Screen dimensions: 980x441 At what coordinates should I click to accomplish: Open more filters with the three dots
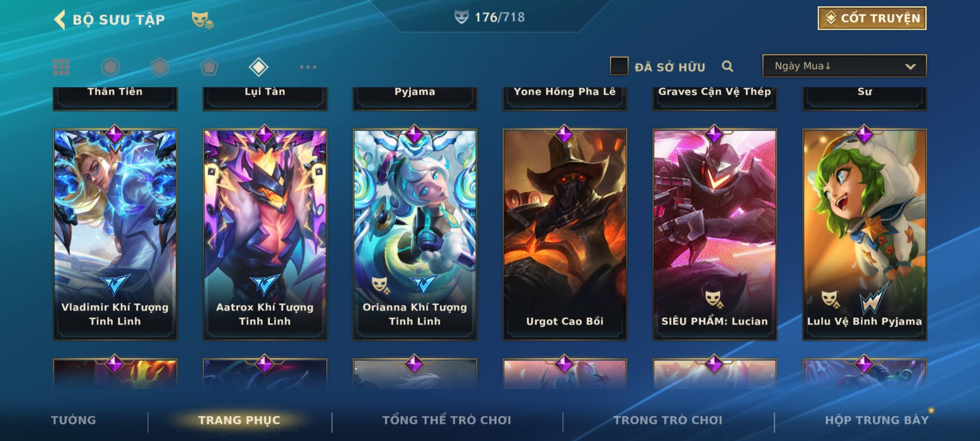click(x=308, y=67)
